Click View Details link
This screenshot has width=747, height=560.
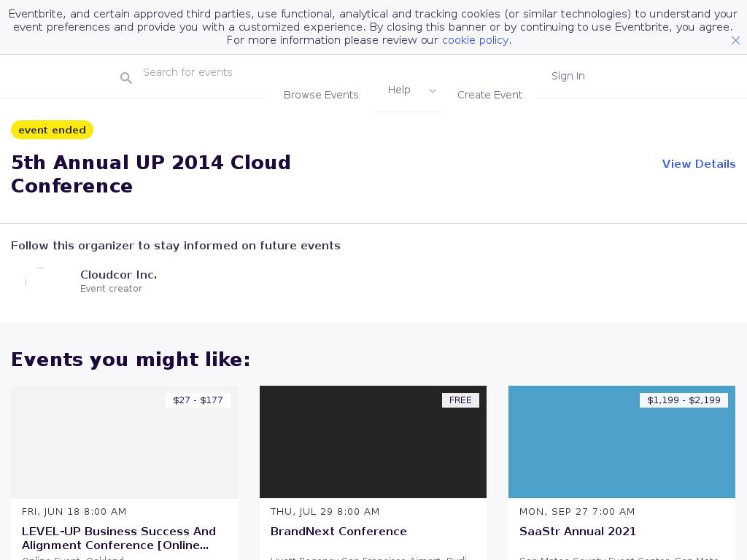click(x=698, y=164)
